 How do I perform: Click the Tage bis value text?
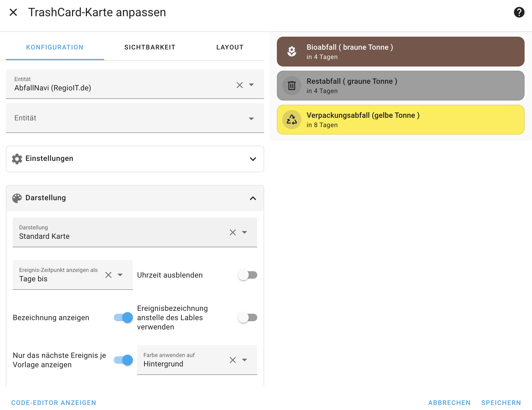pos(33,279)
